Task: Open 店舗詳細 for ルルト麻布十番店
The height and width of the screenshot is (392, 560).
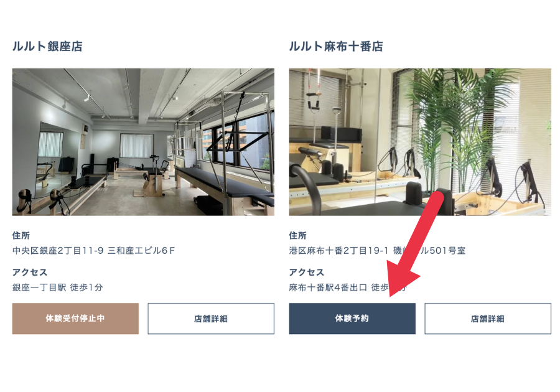Action: pos(488,319)
